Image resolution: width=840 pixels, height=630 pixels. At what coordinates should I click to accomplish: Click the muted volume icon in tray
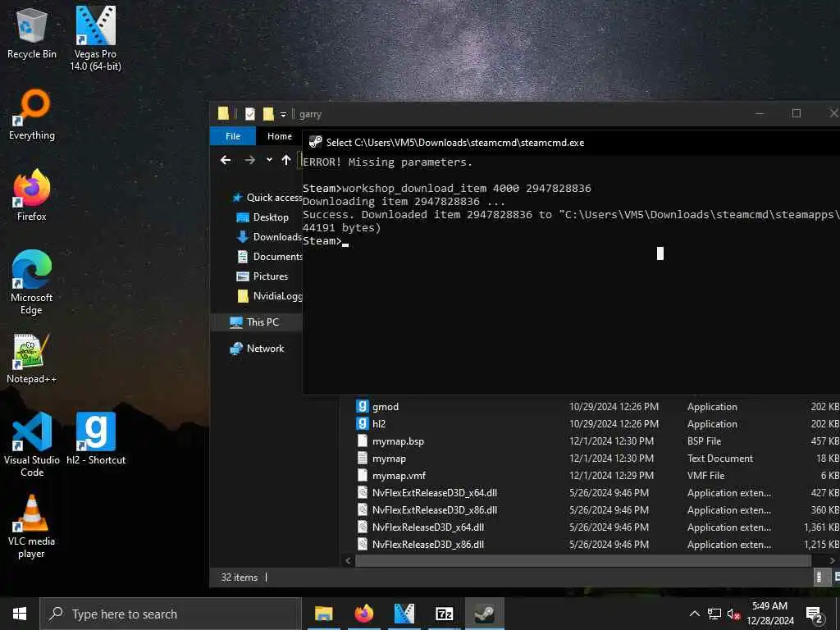[733, 614]
